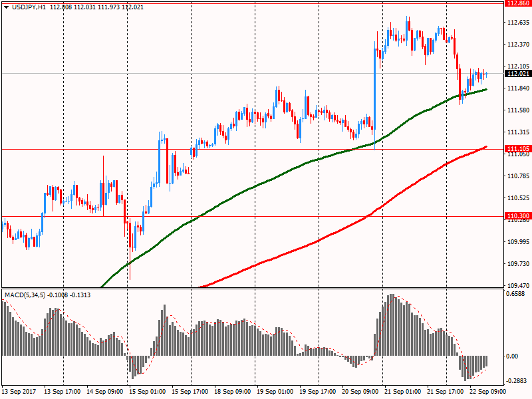This screenshot has height=399, width=532.
Task: Select time label 13 Sep 17:00
Action: 62,392
